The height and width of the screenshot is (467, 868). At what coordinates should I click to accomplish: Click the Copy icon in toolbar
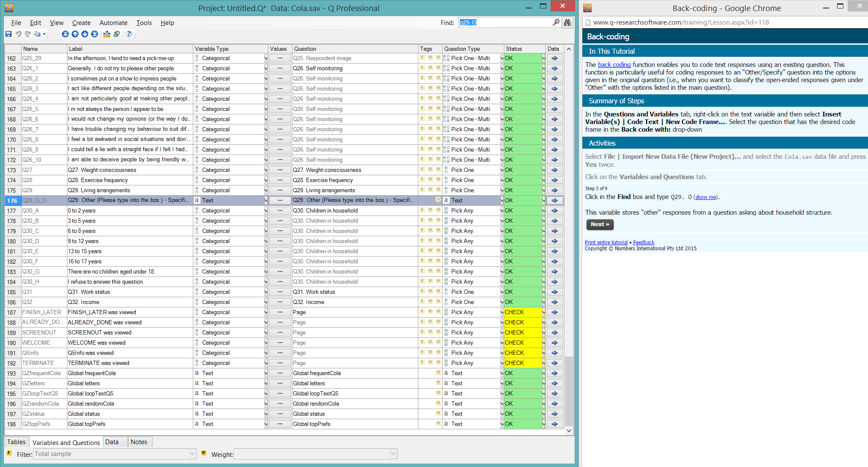click(37, 34)
